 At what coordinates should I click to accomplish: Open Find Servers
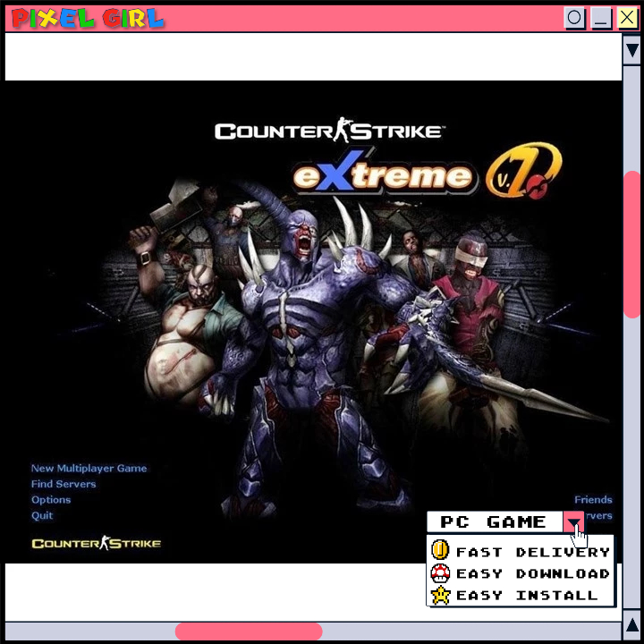(x=64, y=484)
